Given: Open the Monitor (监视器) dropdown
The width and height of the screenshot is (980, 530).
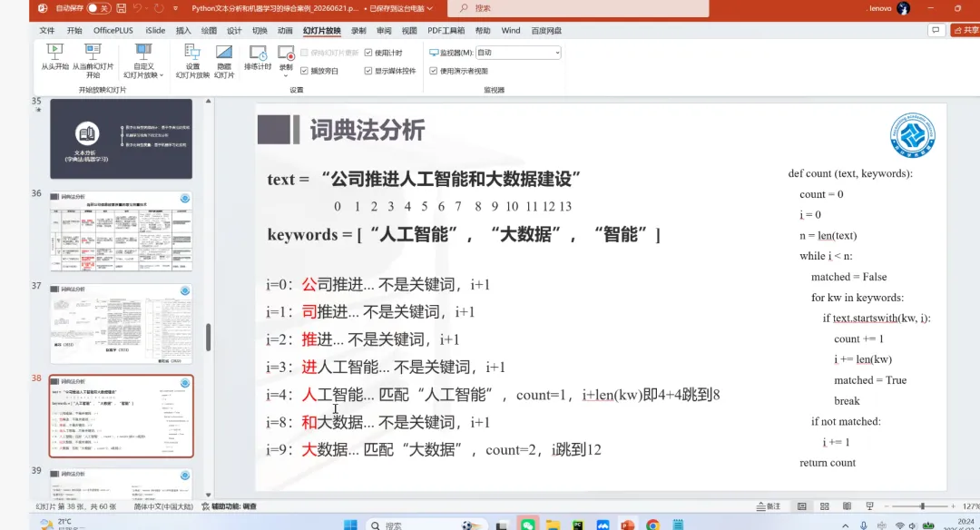Looking at the screenshot, I should coord(518,53).
